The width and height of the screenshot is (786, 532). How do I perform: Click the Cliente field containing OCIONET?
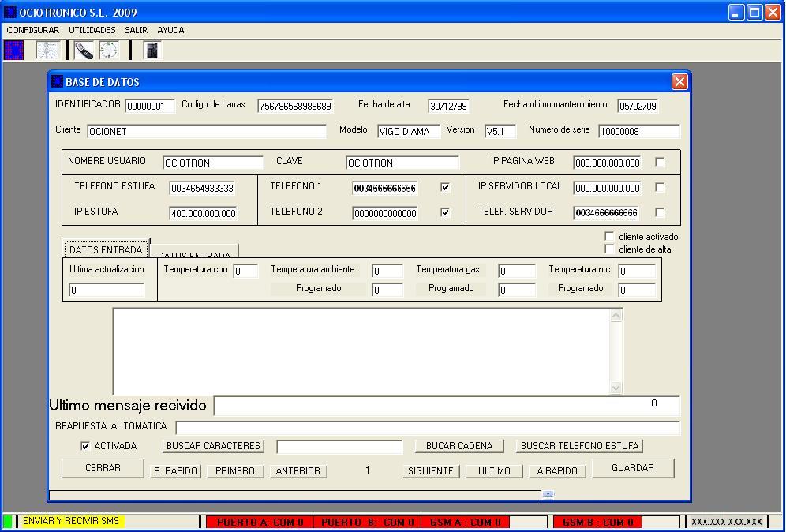207,131
